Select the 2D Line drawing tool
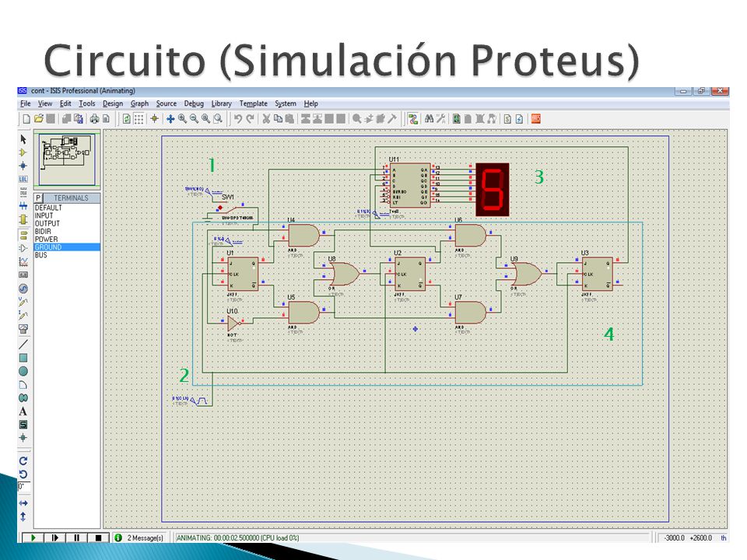747x560 pixels. click(x=23, y=345)
